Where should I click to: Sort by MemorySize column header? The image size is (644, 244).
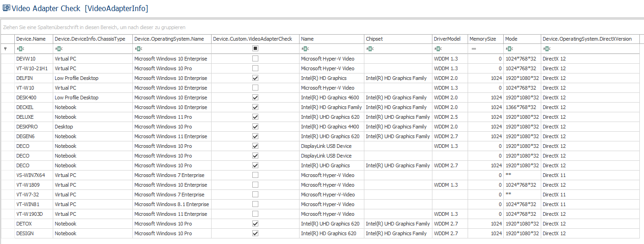[486, 39]
